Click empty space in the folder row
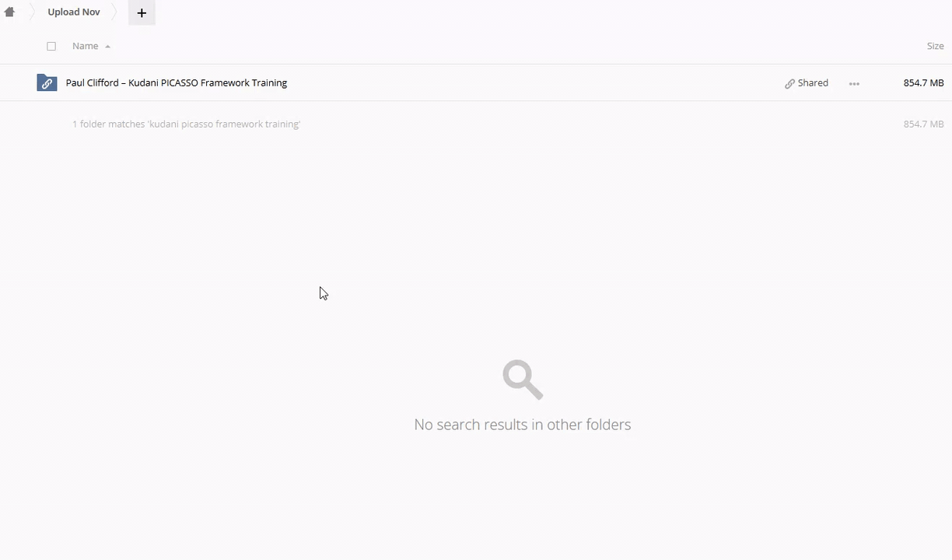The height and width of the screenshot is (560, 952). click(529, 83)
